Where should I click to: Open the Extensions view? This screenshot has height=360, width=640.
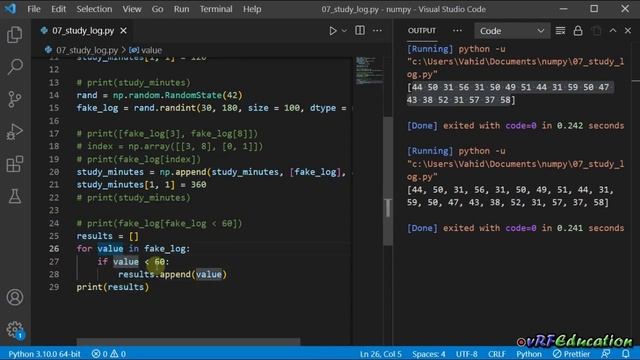15,164
